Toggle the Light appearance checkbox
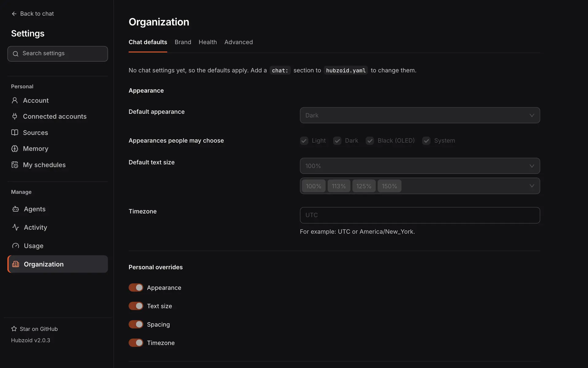Viewport: 588px width, 368px height. coord(304,141)
